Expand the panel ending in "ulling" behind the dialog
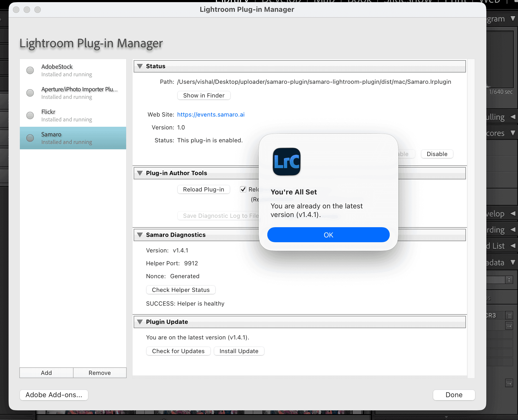This screenshot has width=518, height=420. coord(513,117)
